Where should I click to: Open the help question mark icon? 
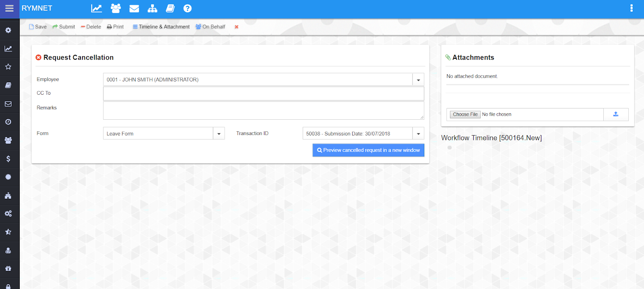188,8
